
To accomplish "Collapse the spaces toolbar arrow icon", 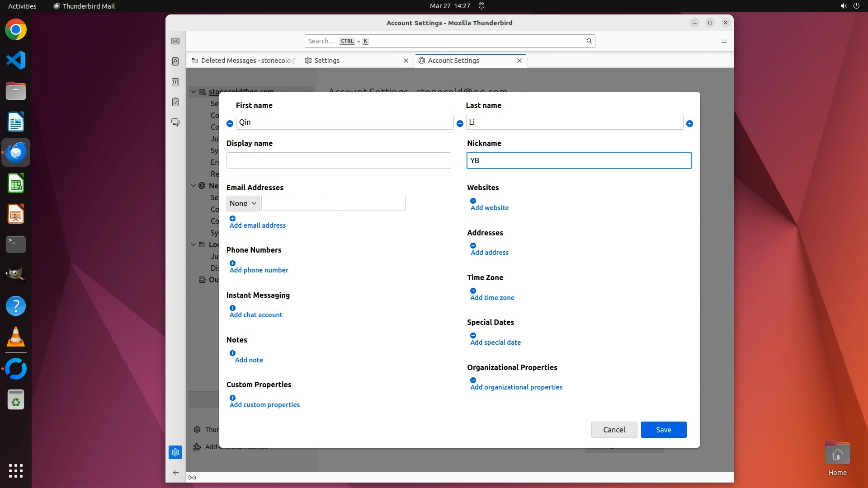I will pos(175,473).
